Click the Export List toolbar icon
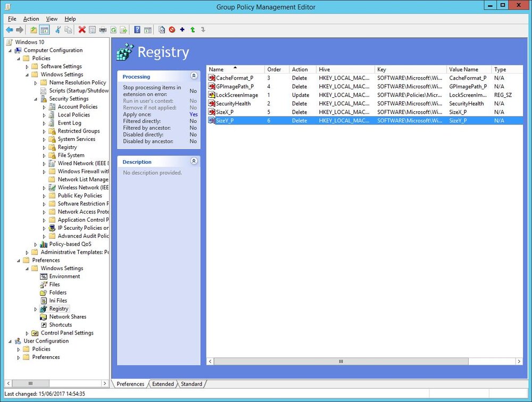The image size is (532, 402). (123, 30)
